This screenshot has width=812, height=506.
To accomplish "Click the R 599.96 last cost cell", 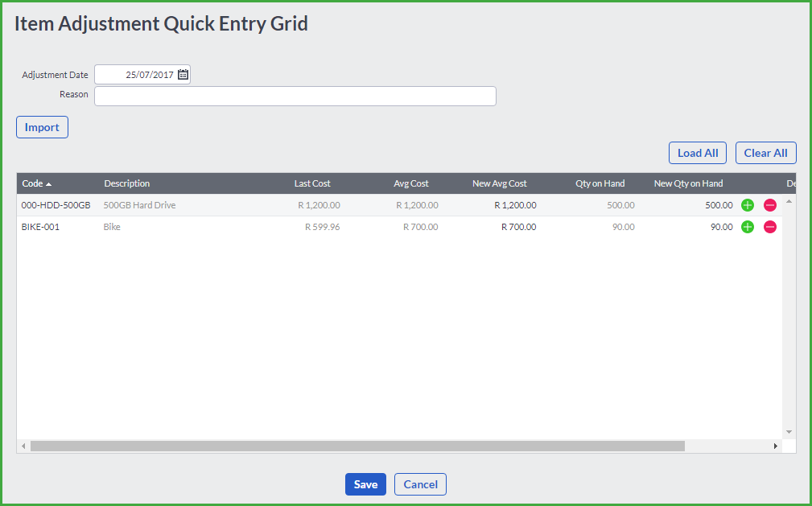I will [x=323, y=227].
